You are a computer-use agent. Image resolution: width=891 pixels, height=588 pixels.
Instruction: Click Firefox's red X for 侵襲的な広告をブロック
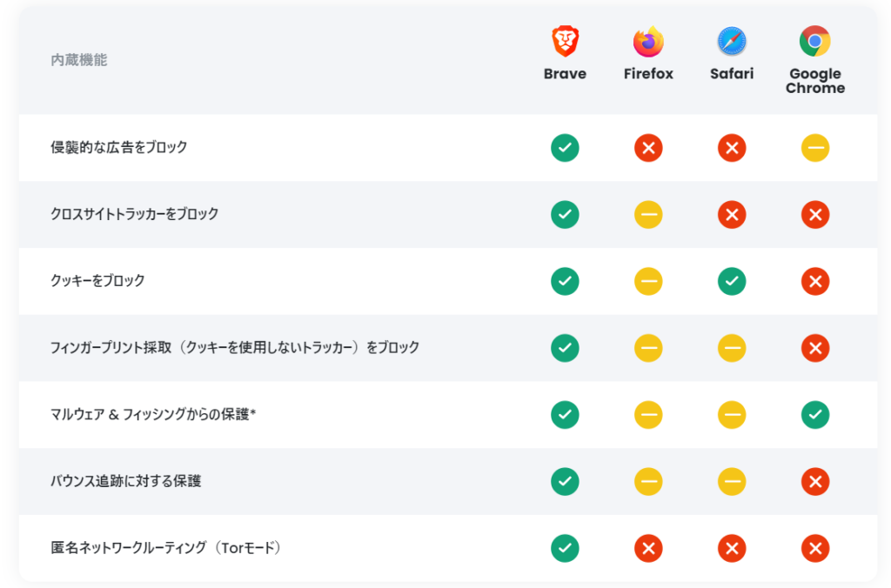[x=648, y=148]
